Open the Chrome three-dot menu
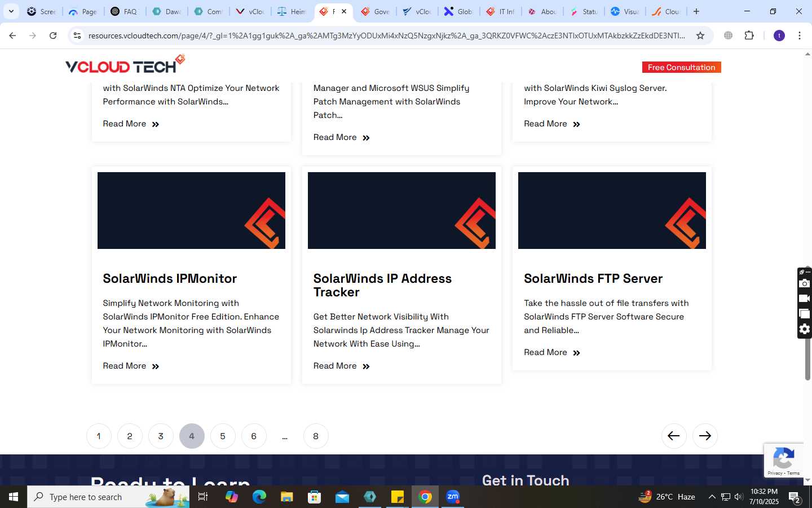This screenshot has height=508, width=812. (800, 36)
